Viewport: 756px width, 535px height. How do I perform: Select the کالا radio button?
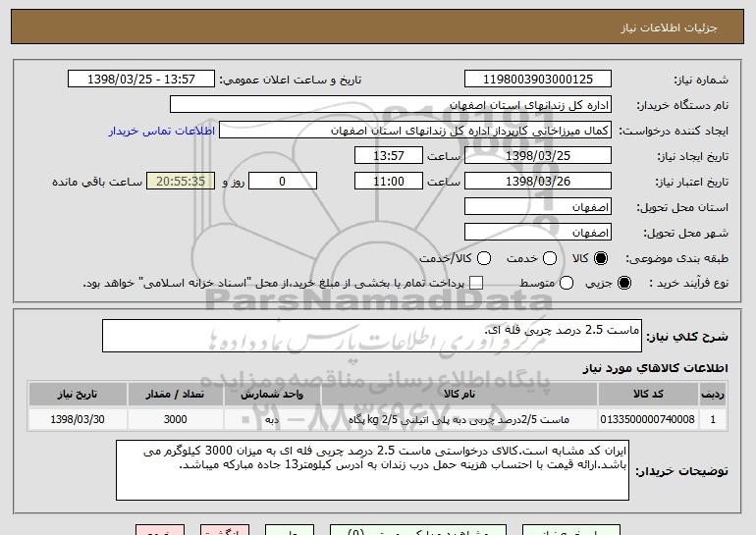pyautogui.click(x=601, y=258)
